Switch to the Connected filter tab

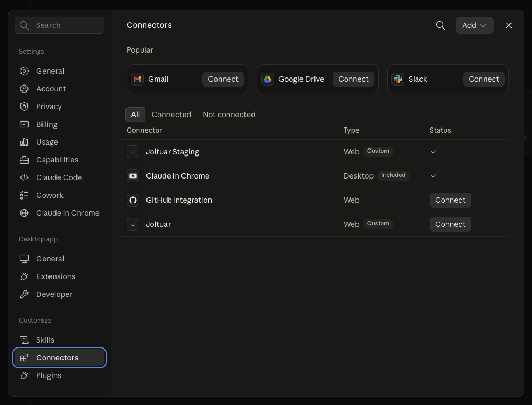[x=171, y=115]
